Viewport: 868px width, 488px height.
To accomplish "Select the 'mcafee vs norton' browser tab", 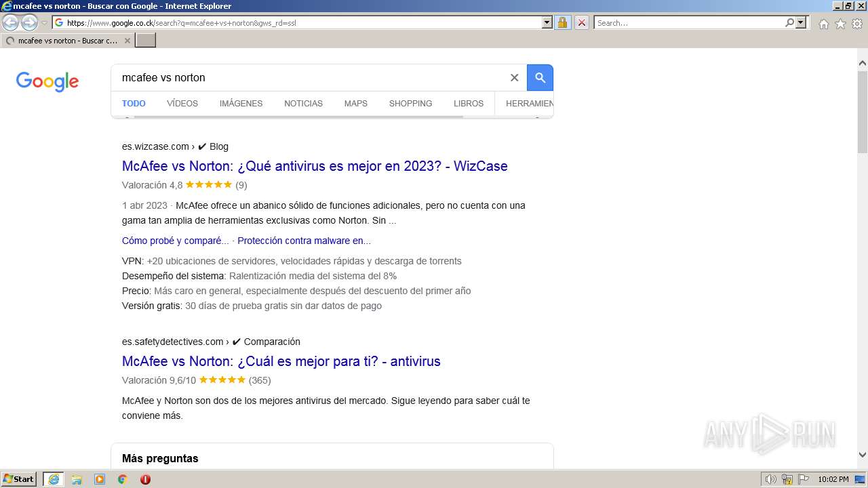I will pos(66,41).
